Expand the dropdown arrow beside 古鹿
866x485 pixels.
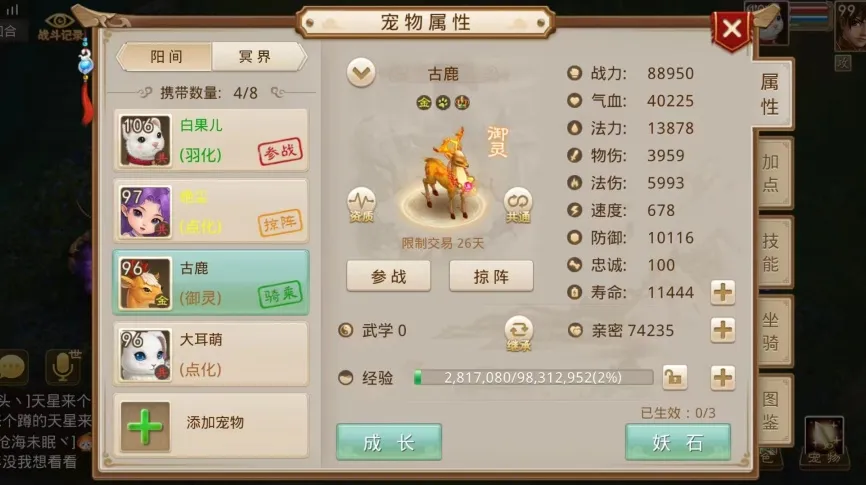click(361, 73)
